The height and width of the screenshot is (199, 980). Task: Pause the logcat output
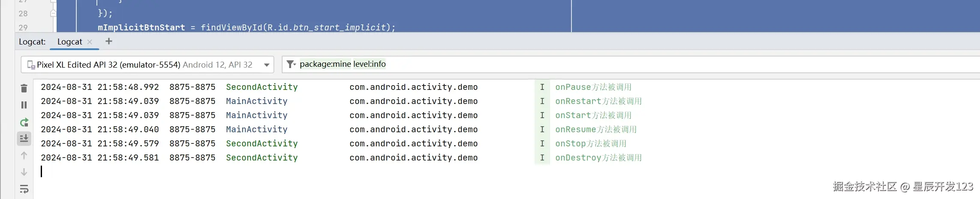tap(24, 105)
